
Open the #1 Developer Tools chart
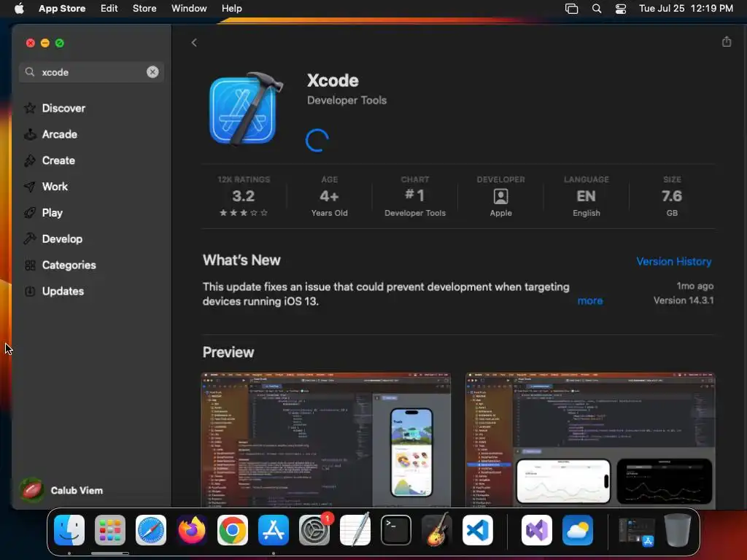(414, 196)
